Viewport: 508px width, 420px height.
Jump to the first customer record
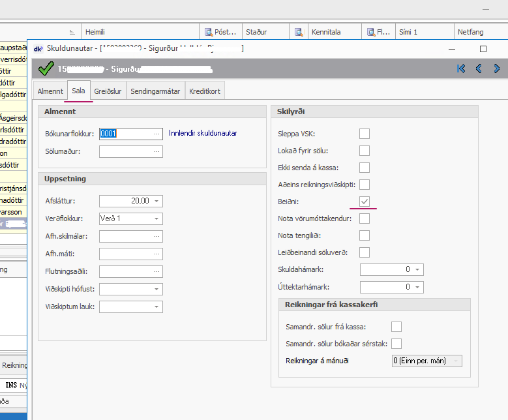(x=462, y=68)
